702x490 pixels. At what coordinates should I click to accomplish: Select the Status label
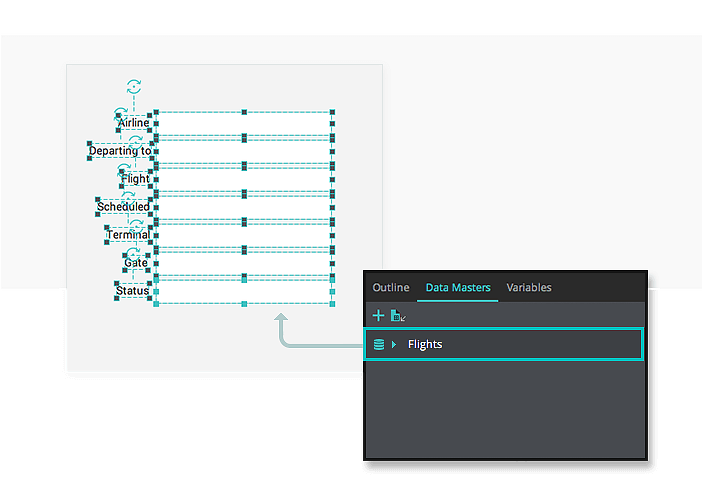[x=133, y=291]
